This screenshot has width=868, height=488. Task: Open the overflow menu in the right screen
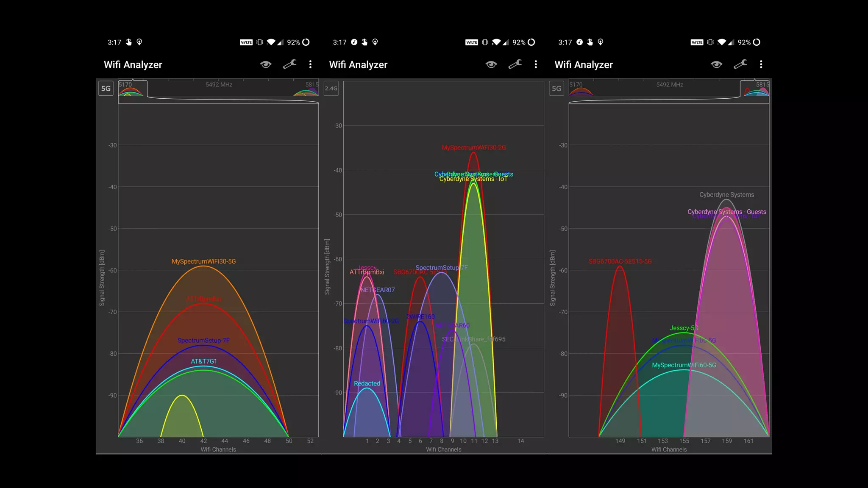(x=761, y=64)
